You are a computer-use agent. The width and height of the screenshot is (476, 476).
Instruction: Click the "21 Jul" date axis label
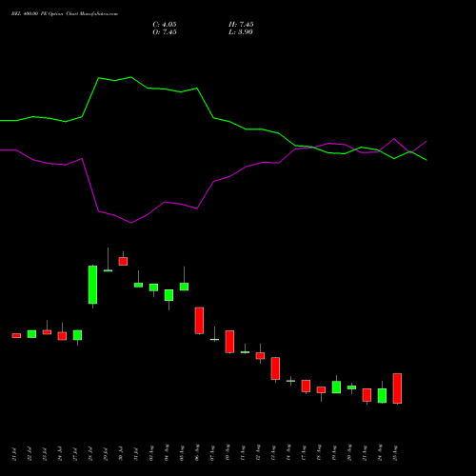14,454
